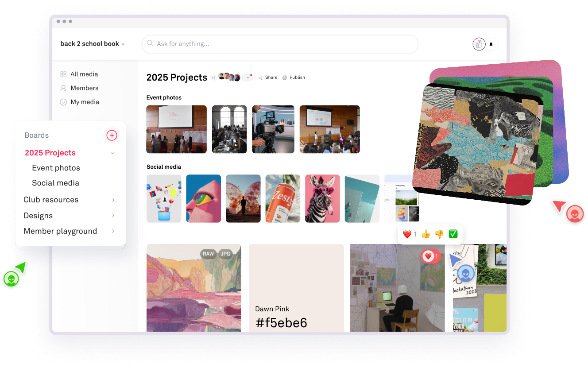Select the Dawn Pink color swatch
Viewport: 588px width, 368px height.
pos(296,288)
